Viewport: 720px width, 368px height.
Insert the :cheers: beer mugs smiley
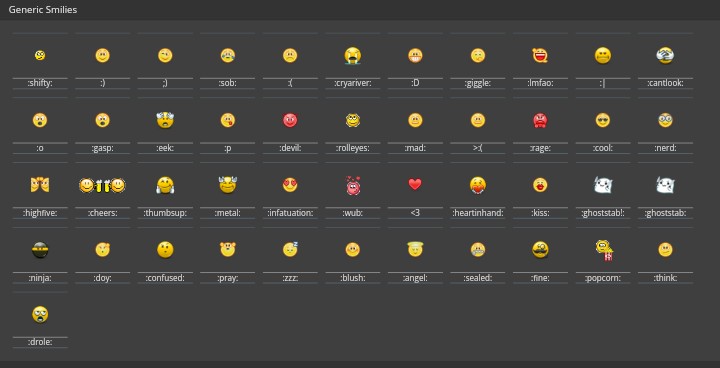pyautogui.click(x=102, y=186)
